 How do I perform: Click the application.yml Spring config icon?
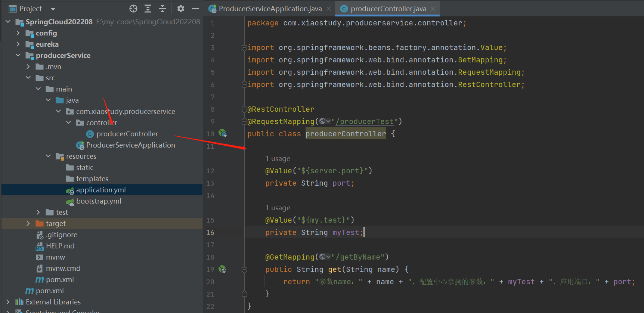[x=70, y=190]
